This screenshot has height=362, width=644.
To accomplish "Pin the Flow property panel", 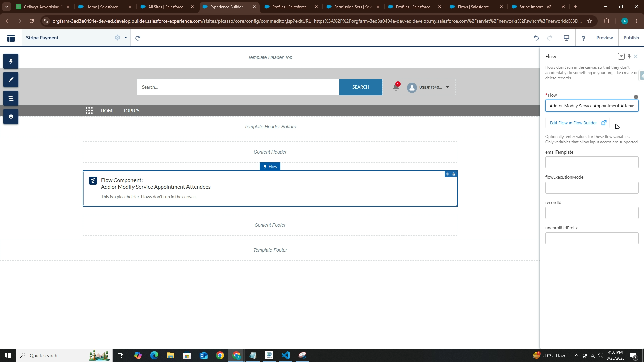I will click(629, 56).
